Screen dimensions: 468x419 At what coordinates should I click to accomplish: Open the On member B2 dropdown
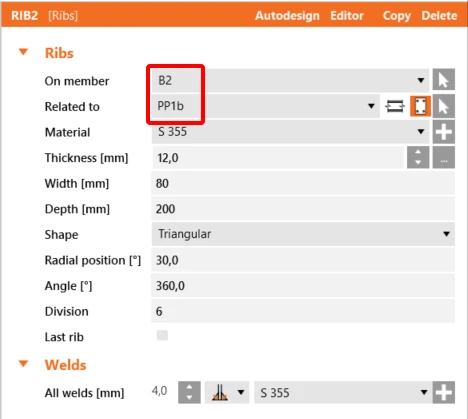pyautogui.click(x=290, y=80)
